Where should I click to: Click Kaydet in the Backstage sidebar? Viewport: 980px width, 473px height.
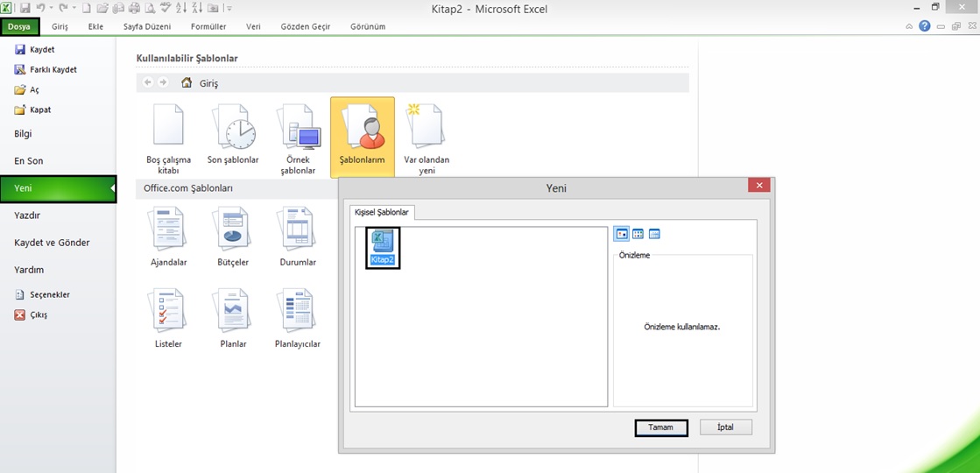point(35,49)
